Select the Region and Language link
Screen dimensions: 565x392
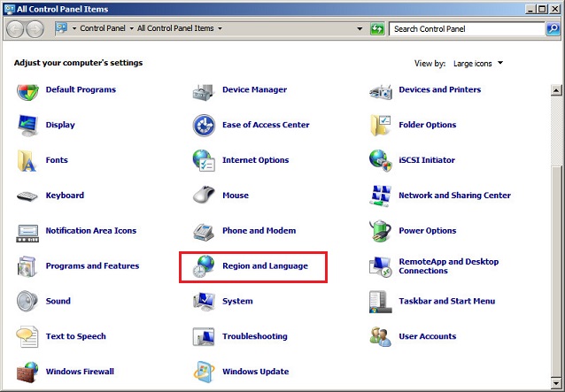pos(265,266)
